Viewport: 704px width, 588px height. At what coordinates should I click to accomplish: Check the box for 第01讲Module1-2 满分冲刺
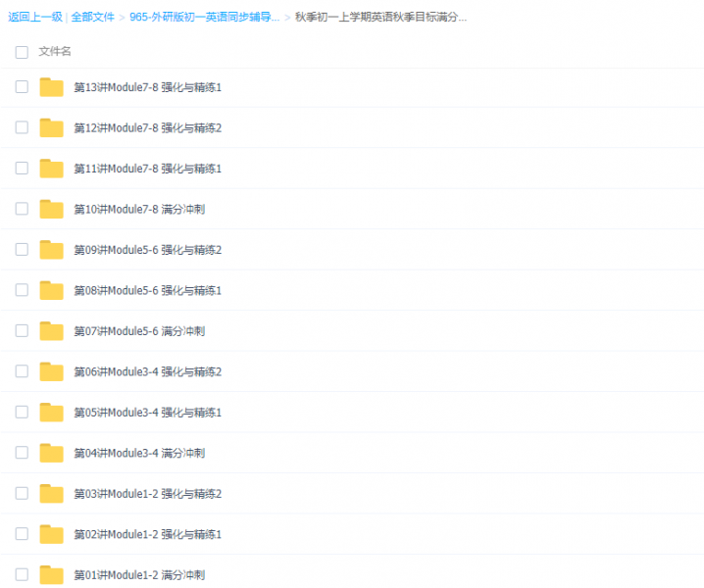coord(22,574)
